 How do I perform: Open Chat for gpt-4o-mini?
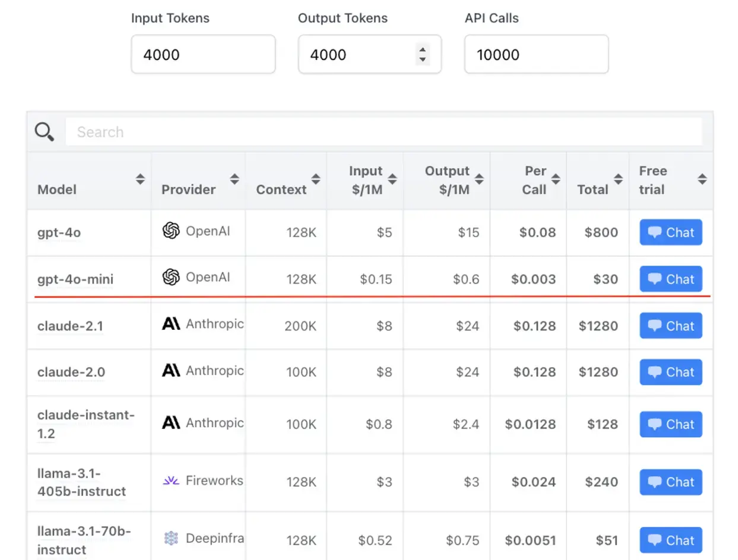671,279
